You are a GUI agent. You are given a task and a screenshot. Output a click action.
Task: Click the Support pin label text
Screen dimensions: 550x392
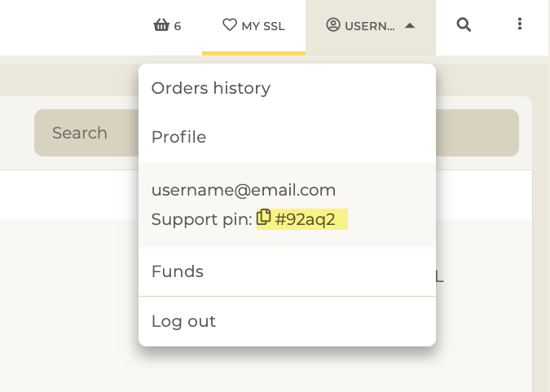click(x=202, y=220)
